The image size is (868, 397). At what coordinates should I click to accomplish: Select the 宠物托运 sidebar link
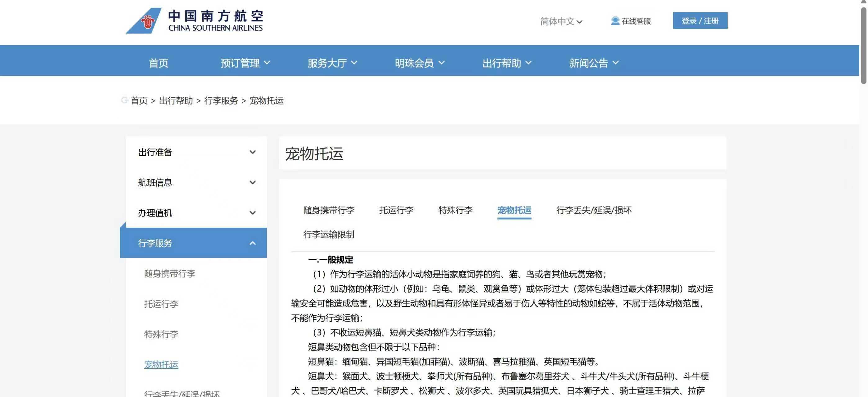[161, 365]
